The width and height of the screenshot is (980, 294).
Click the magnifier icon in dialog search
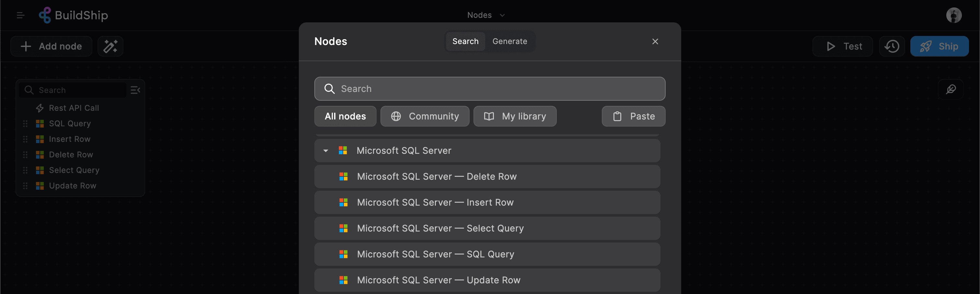click(329, 89)
